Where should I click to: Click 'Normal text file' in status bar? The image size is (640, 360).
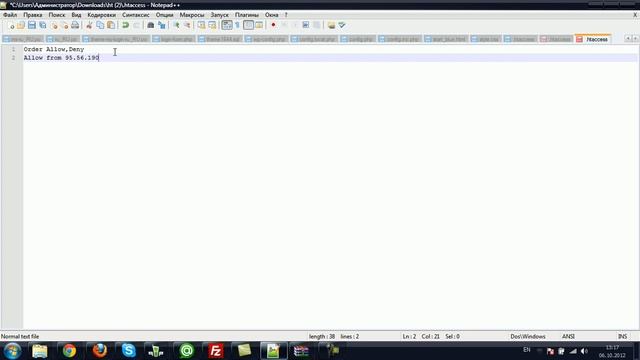pos(20,336)
